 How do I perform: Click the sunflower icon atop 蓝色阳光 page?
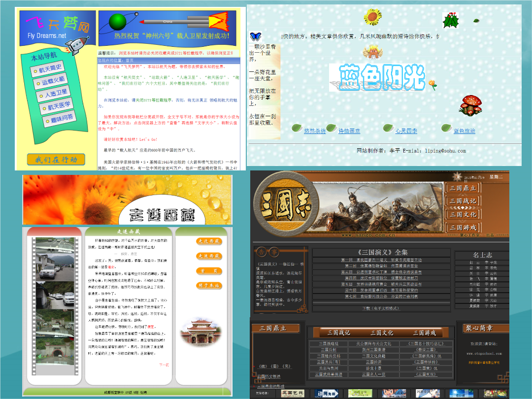[x=372, y=16]
